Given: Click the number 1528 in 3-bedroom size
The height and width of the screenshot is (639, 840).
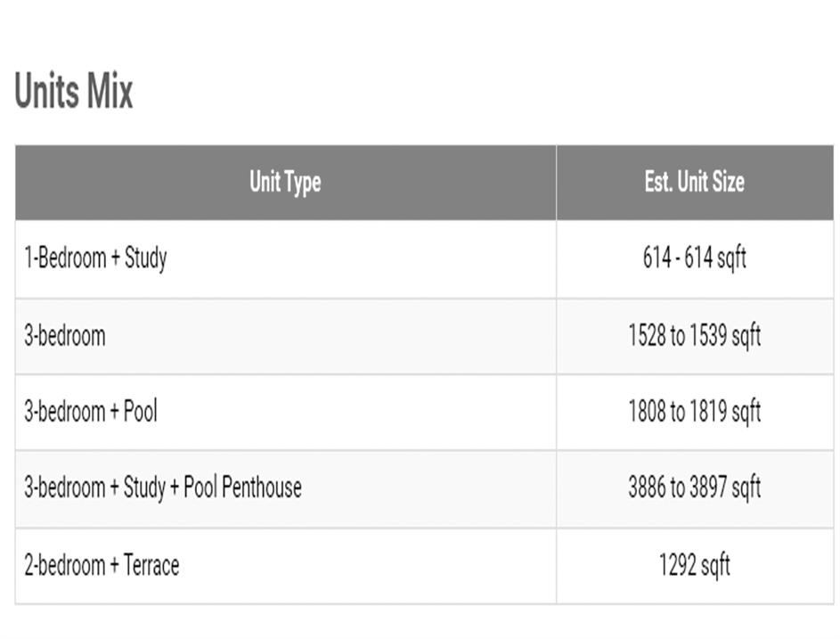Looking at the screenshot, I should tap(647, 336).
